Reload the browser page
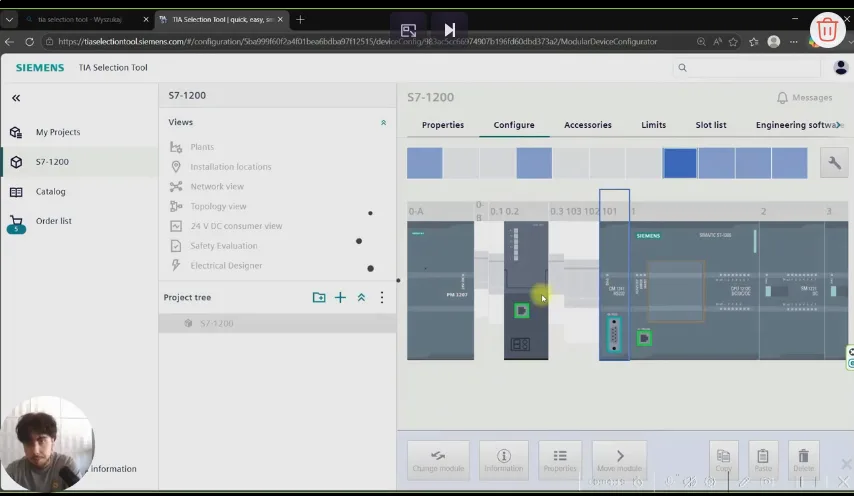Image resolution: width=854 pixels, height=496 pixels. point(29,41)
